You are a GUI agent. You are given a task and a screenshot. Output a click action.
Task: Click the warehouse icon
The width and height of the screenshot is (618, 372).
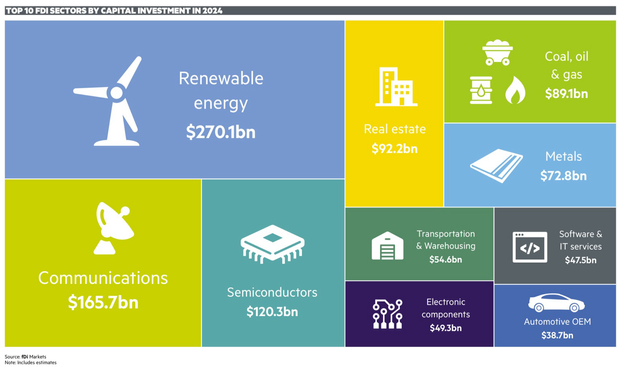click(387, 246)
